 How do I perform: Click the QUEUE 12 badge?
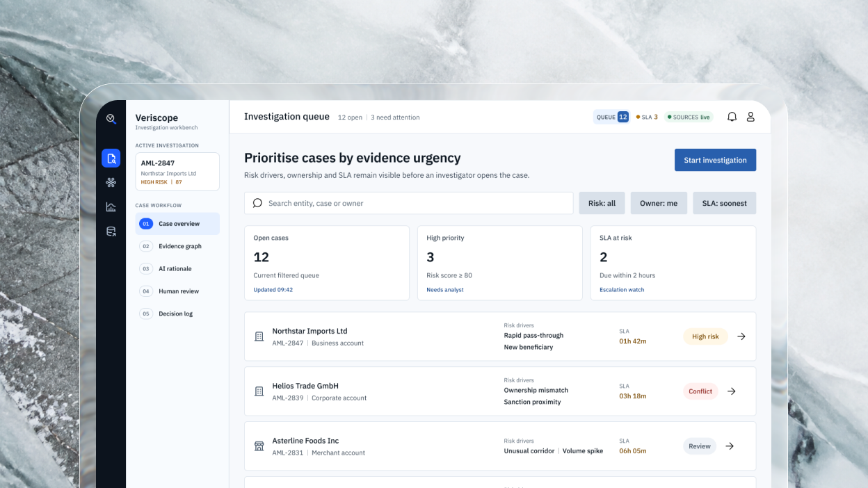(611, 117)
